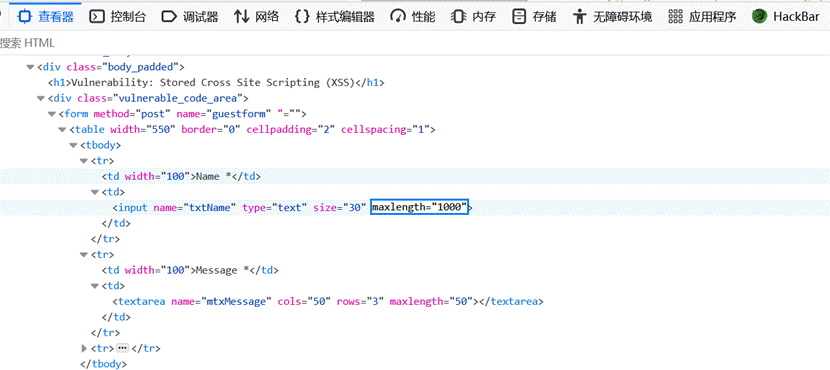Click the name="txtName" attribute

click(195, 207)
